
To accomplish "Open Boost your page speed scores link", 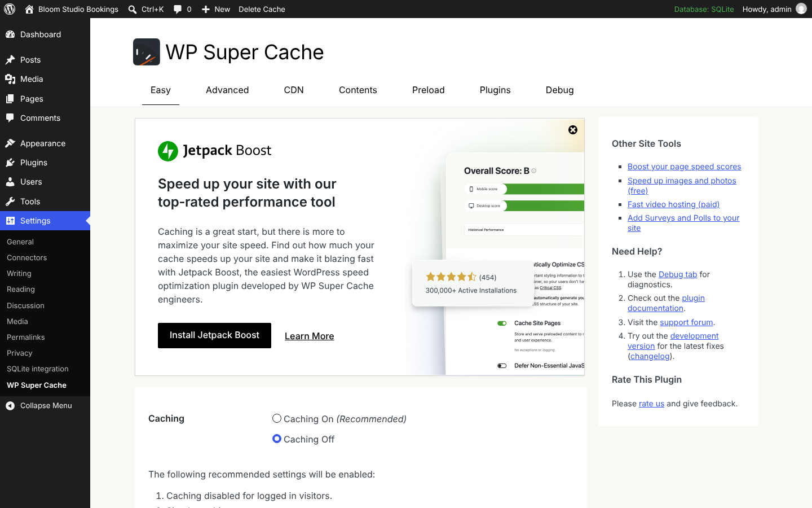I will point(684,167).
